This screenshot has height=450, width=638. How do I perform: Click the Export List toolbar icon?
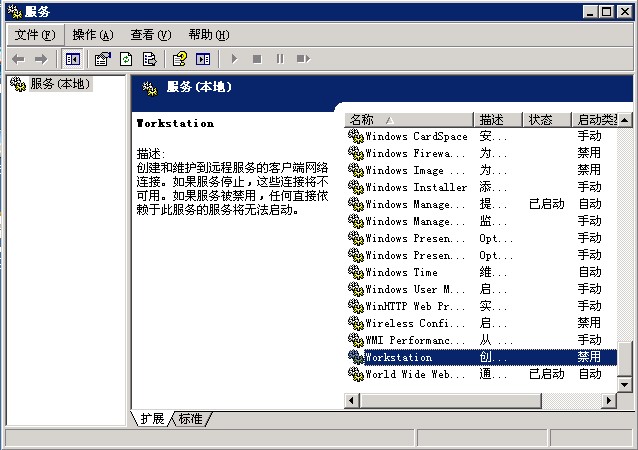click(x=149, y=59)
